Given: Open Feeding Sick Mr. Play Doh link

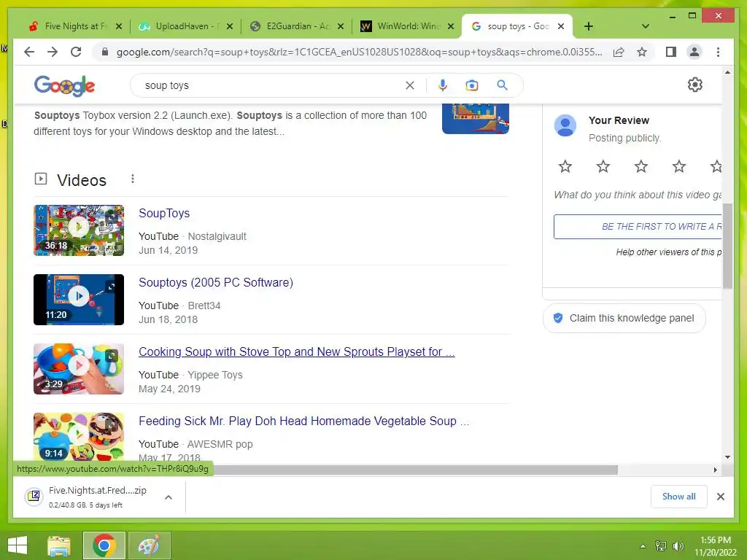Looking at the screenshot, I should pos(304,421).
